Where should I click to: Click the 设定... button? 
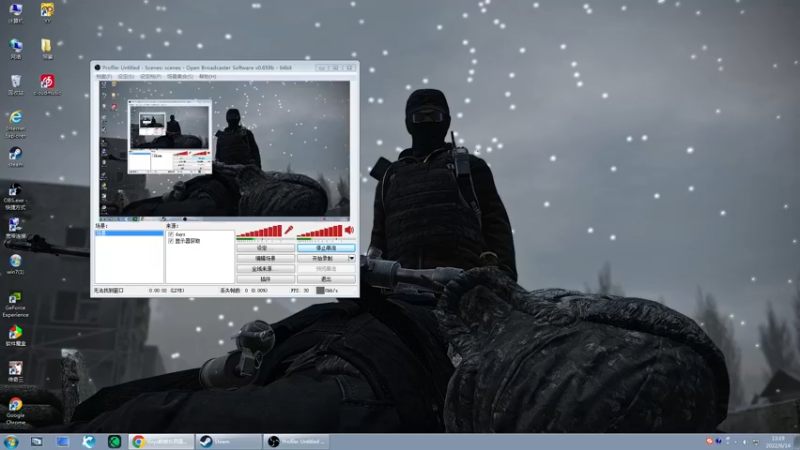pyautogui.click(x=265, y=248)
